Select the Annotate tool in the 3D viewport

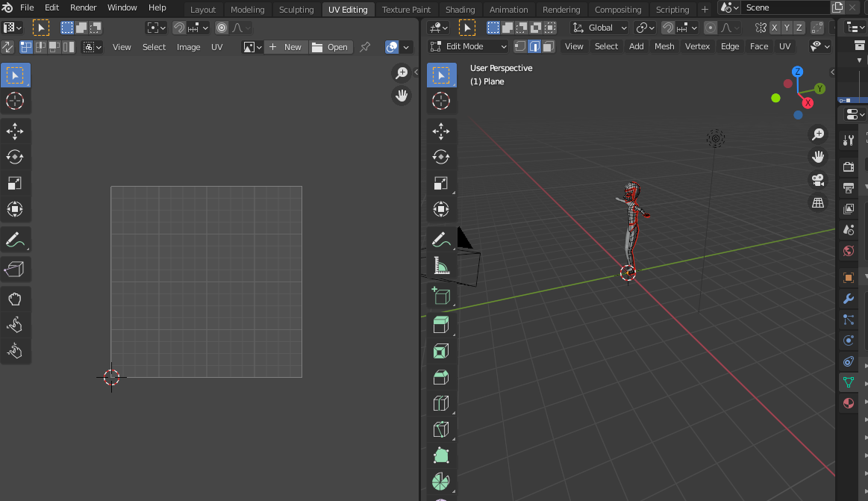tap(440, 240)
